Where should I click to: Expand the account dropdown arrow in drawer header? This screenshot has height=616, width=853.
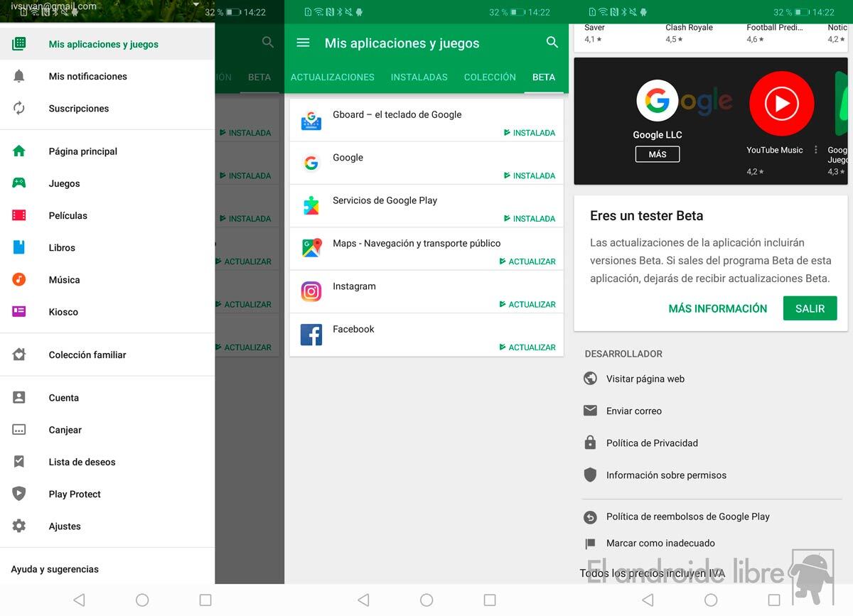[x=196, y=5]
